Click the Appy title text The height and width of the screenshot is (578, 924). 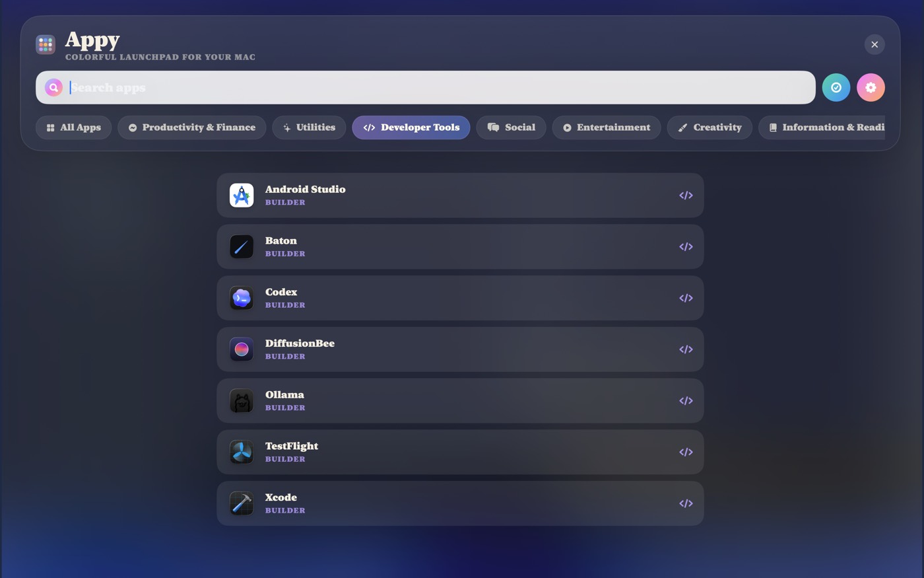[92, 40]
